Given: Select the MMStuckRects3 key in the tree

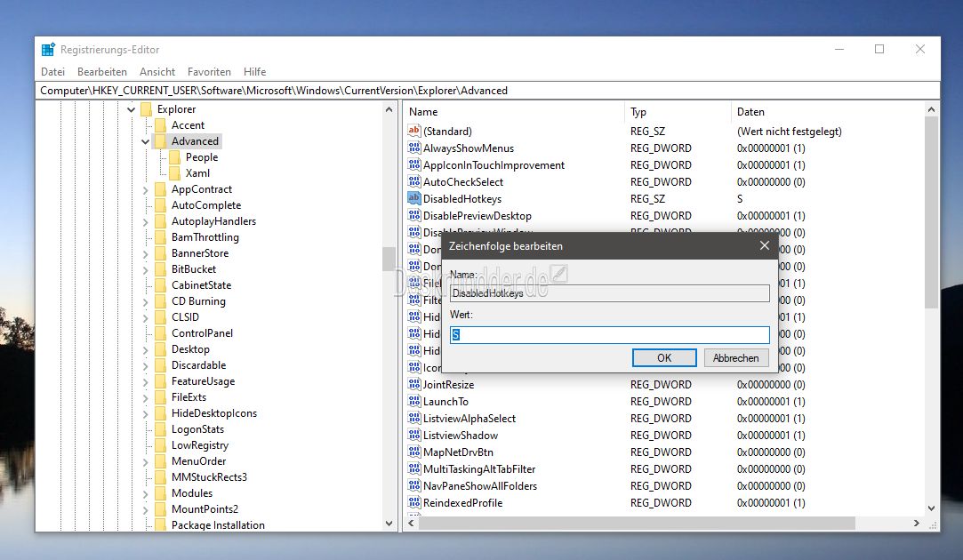Looking at the screenshot, I should click(210, 477).
